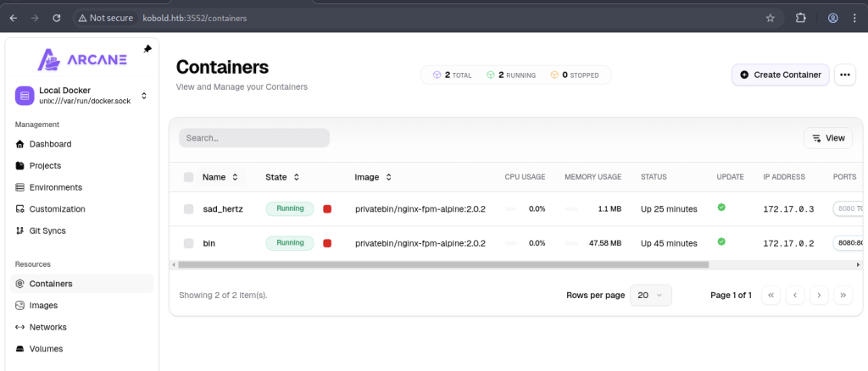
Task: Open the bin container link
Action: 209,243
